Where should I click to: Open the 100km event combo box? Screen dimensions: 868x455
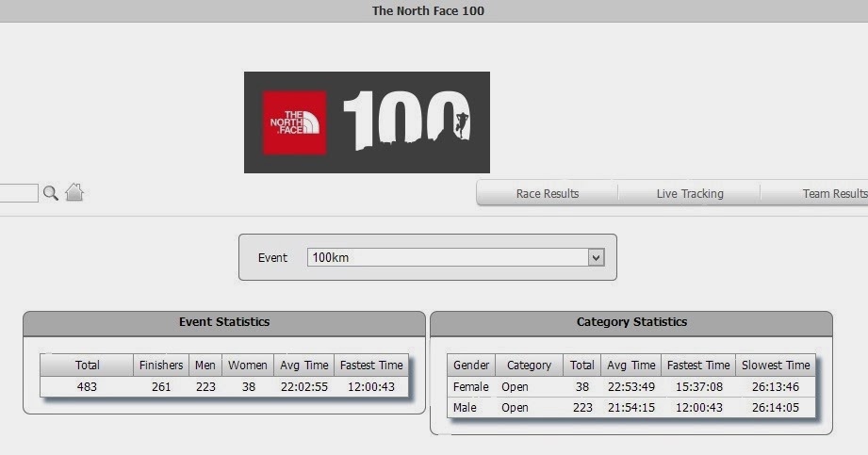click(455, 257)
